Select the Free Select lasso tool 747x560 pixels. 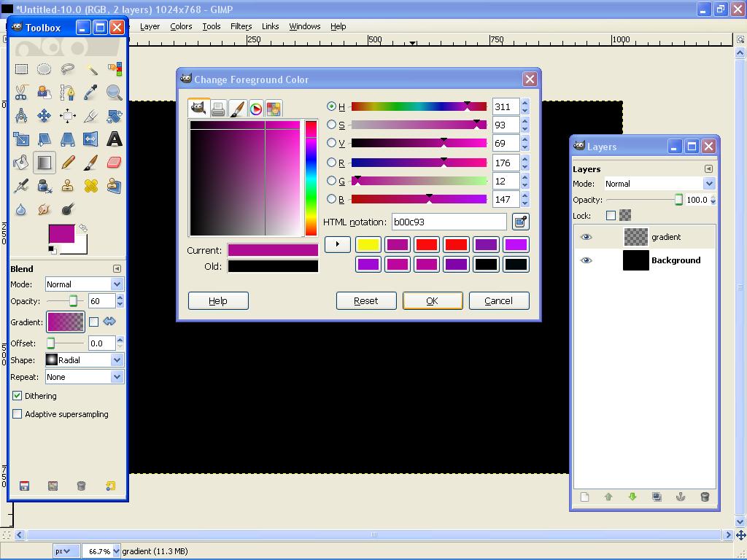tap(68, 69)
